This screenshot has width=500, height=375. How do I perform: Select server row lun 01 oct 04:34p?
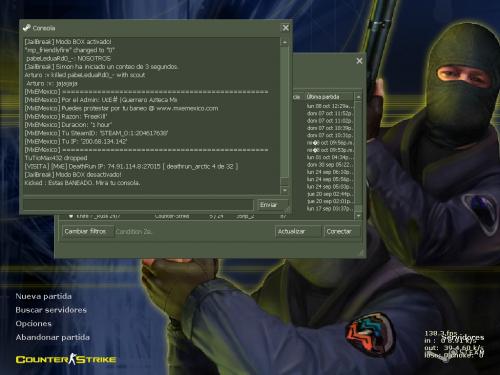point(329,157)
